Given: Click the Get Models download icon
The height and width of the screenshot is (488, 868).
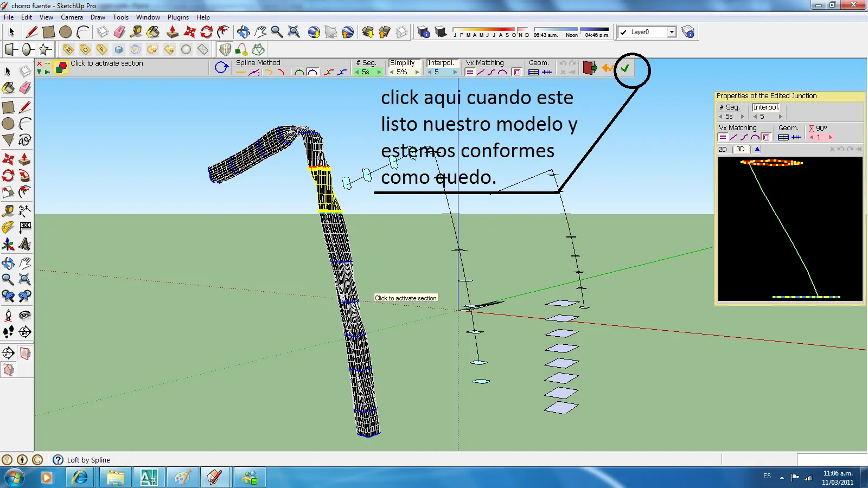Looking at the screenshot, I should tap(368, 32).
